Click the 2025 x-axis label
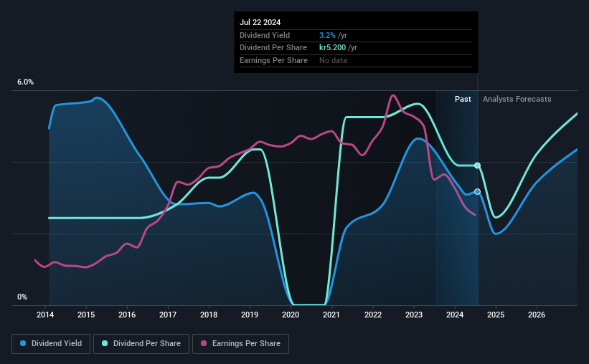 point(496,315)
